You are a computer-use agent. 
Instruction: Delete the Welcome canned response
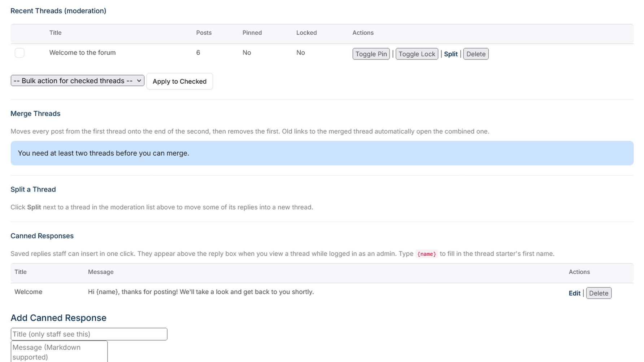tap(599, 293)
